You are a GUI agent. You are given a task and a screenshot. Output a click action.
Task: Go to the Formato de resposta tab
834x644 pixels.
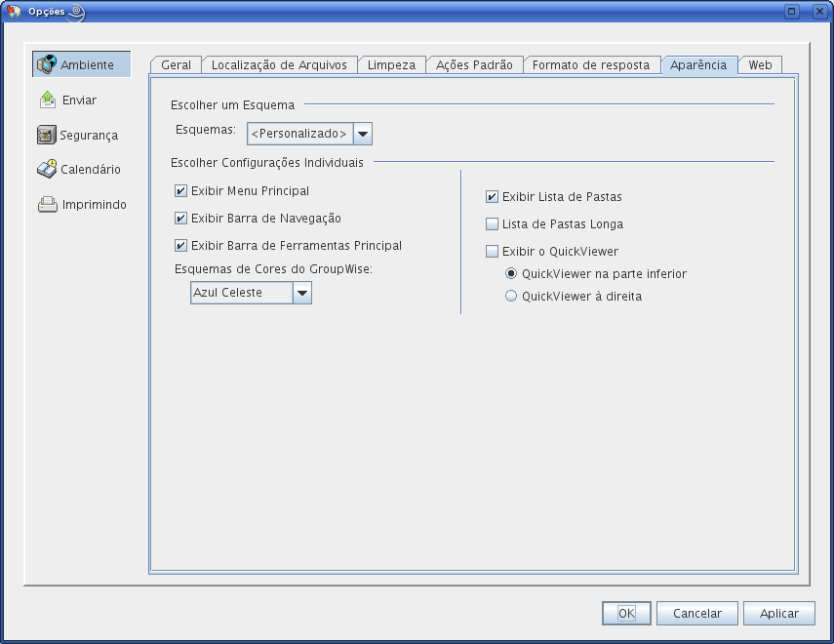click(591, 65)
